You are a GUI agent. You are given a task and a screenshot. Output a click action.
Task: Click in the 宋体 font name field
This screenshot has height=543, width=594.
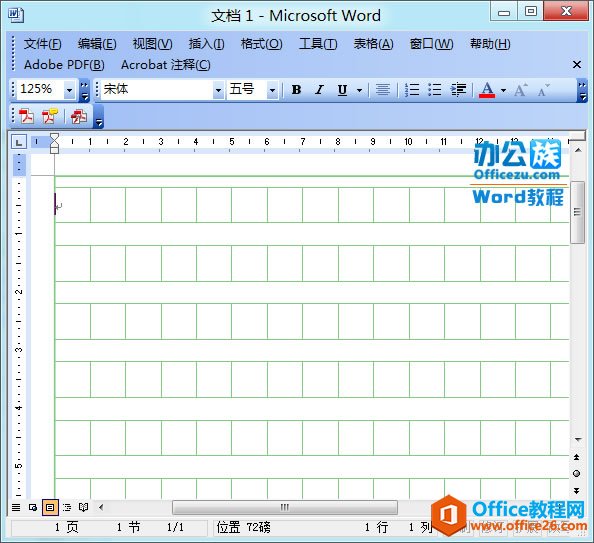click(x=157, y=90)
